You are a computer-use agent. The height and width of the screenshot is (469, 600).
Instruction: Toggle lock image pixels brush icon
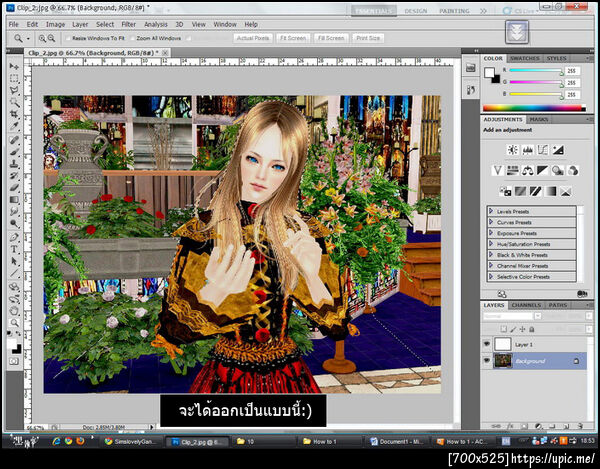click(x=513, y=329)
